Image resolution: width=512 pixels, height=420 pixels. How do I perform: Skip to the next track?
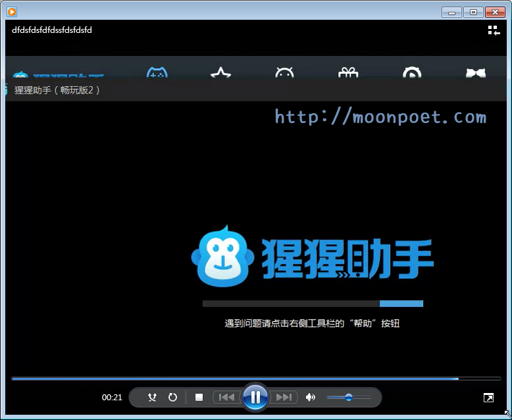click(x=284, y=398)
